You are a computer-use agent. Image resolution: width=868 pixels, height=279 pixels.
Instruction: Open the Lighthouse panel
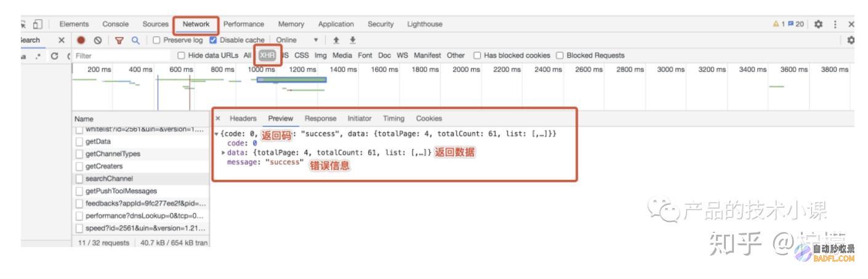424,23
